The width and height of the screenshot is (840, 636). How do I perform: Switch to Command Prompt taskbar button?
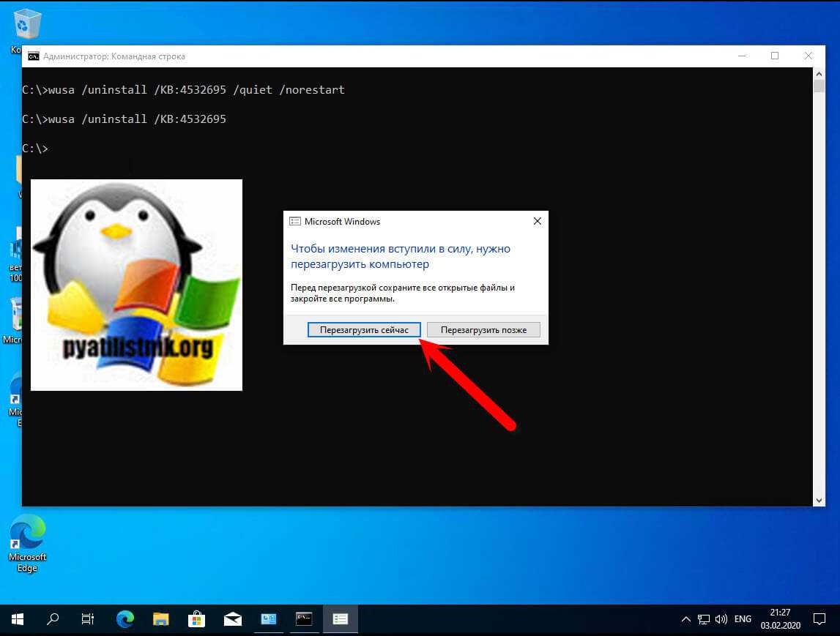[304, 619]
